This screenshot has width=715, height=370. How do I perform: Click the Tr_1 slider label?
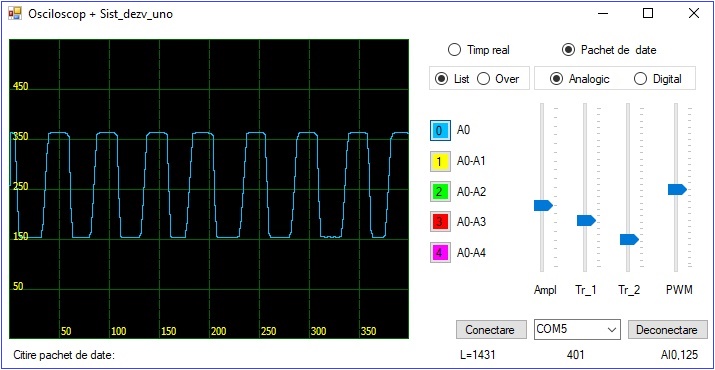(585, 290)
